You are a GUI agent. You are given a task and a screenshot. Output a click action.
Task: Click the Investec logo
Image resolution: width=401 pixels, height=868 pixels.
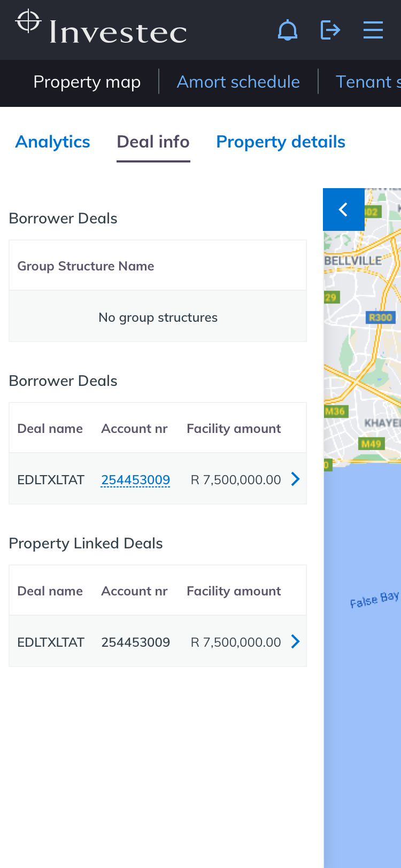102,28
